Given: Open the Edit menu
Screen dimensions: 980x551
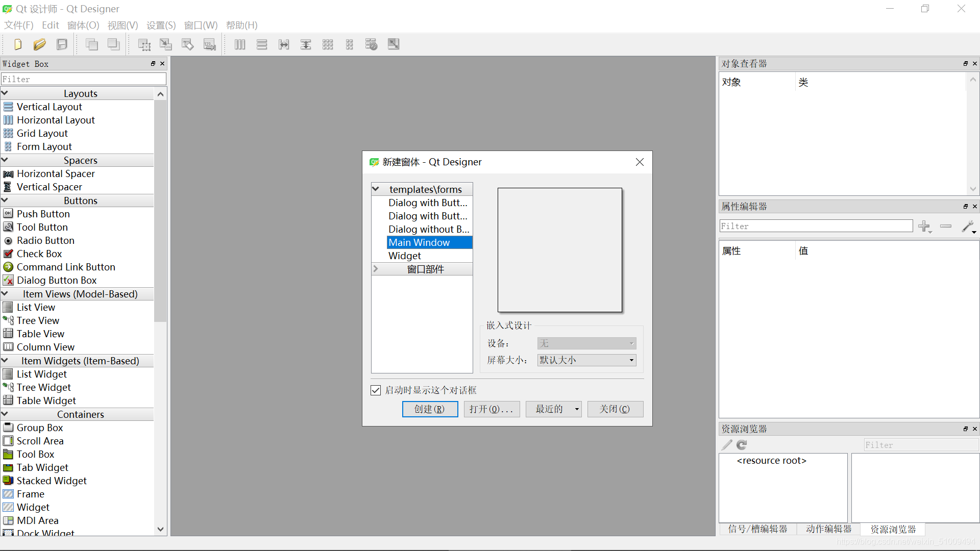Looking at the screenshot, I should (x=51, y=26).
